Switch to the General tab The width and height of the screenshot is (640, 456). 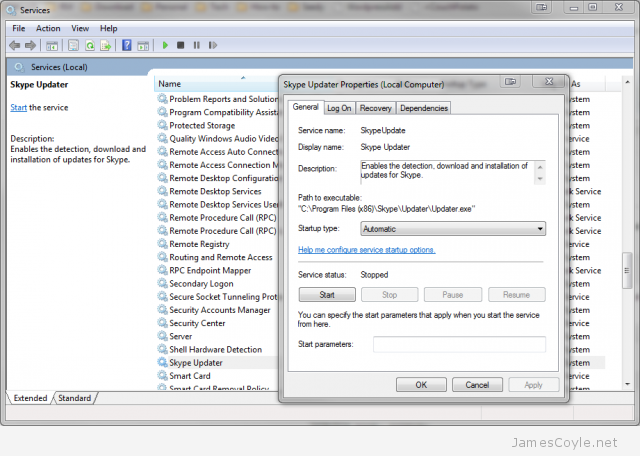pos(306,107)
